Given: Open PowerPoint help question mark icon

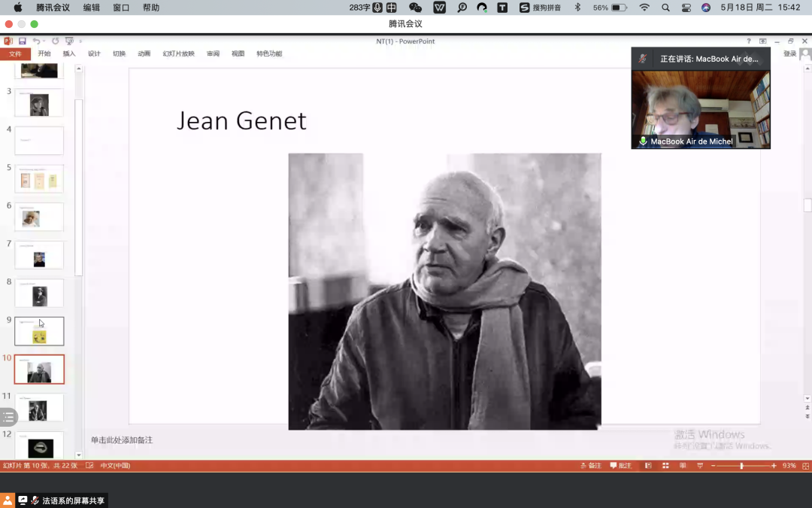Looking at the screenshot, I should 748,41.
